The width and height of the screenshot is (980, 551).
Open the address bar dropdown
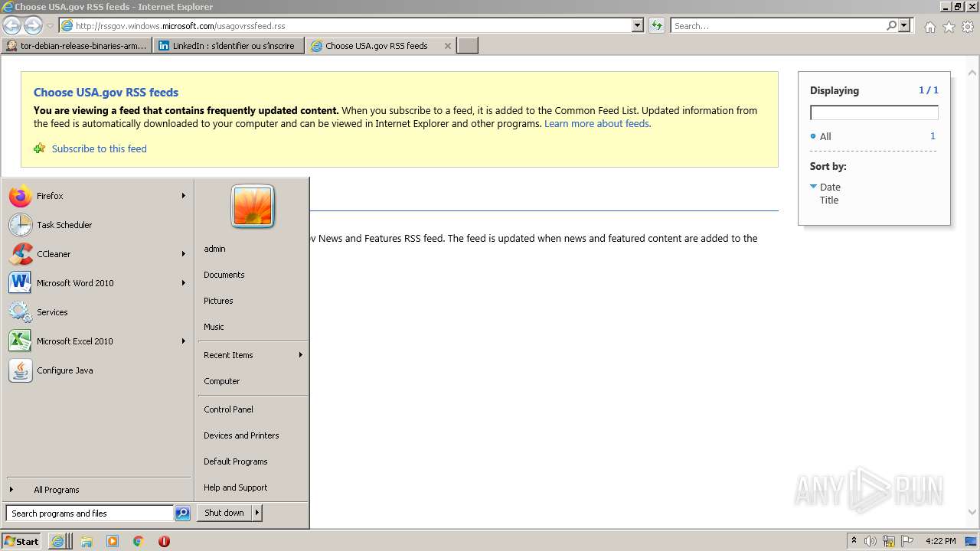(638, 25)
